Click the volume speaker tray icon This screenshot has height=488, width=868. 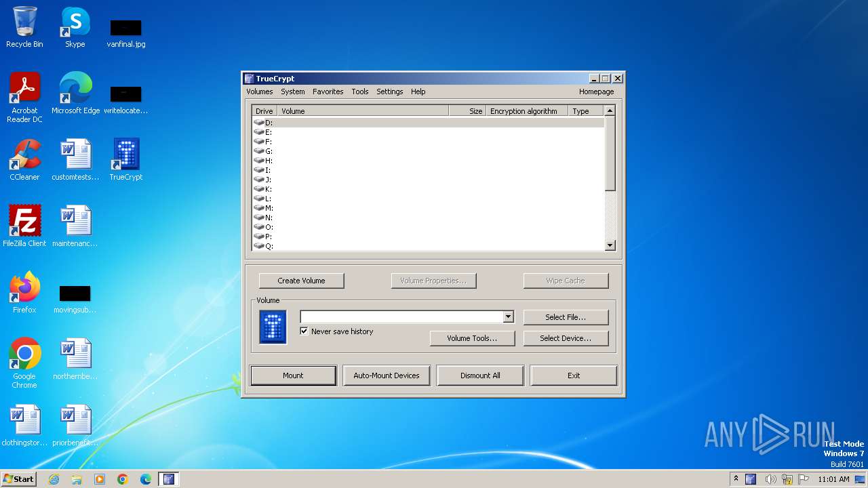(770, 479)
